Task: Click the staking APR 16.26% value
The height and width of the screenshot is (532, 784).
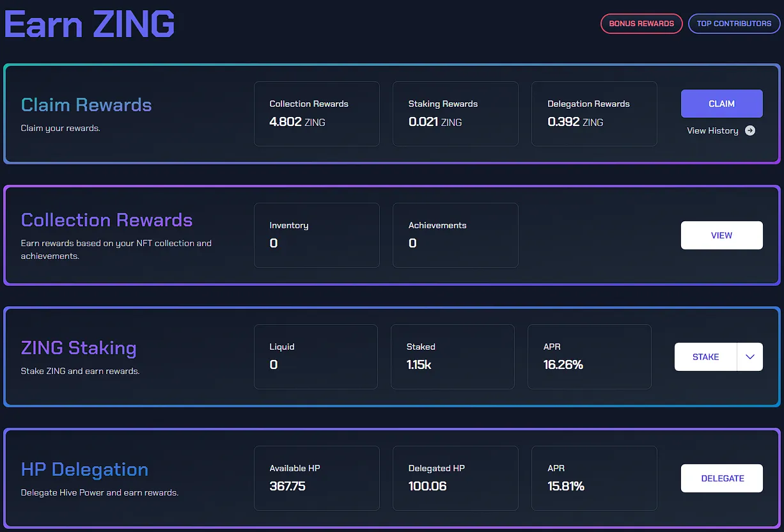Action: [563, 364]
